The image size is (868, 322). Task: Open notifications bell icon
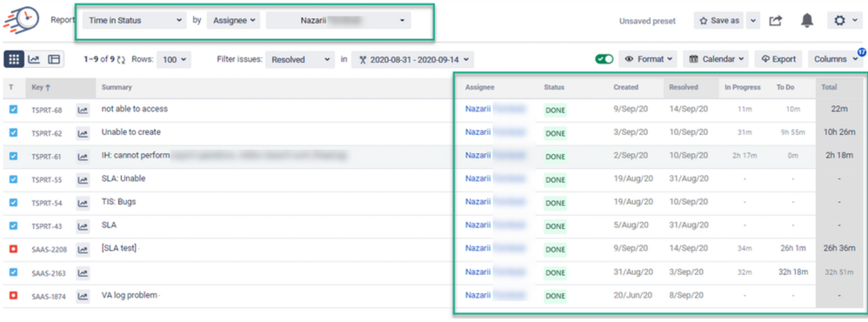point(807,21)
